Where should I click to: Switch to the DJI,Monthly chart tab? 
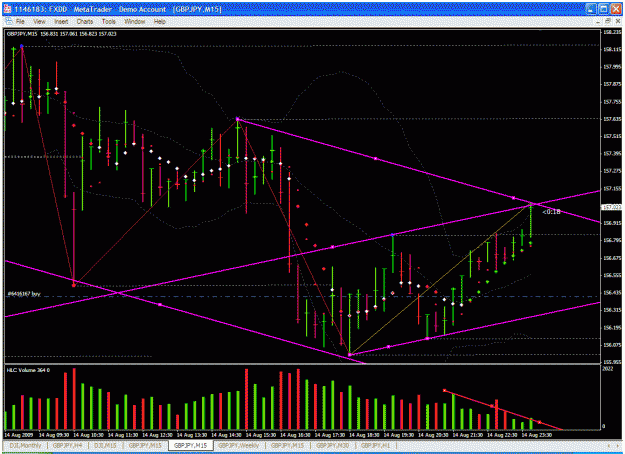tap(26, 445)
